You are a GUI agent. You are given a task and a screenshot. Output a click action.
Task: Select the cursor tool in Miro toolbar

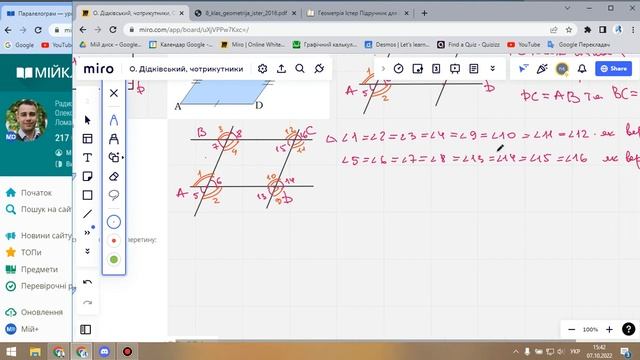click(87, 120)
